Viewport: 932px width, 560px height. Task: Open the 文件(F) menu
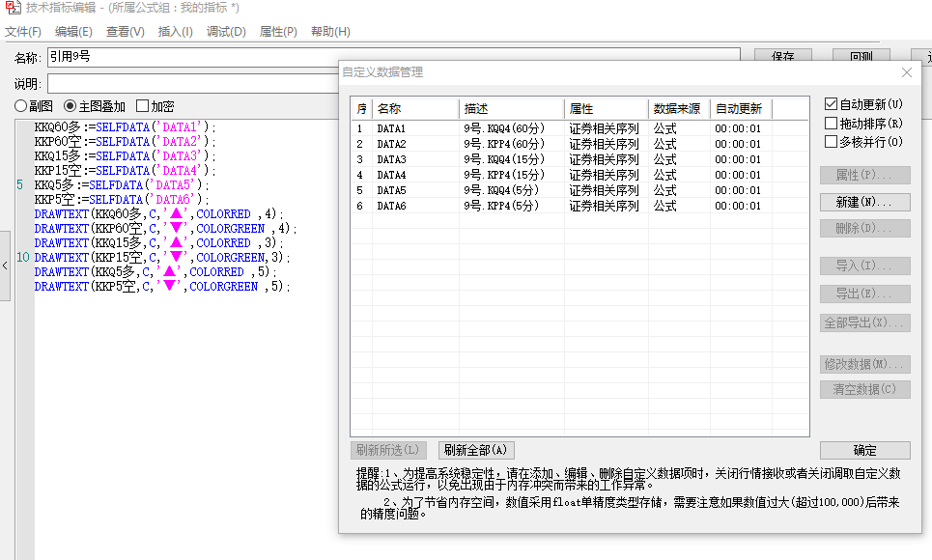tap(23, 32)
